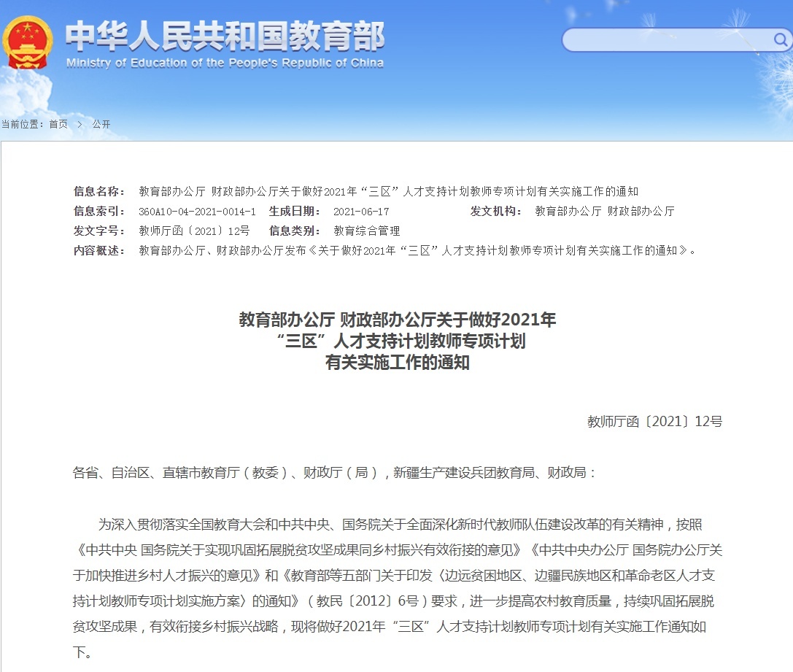Click the bold article heading 有关实施工作的通知
Image resolution: width=793 pixels, height=672 pixels.
point(398,363)
